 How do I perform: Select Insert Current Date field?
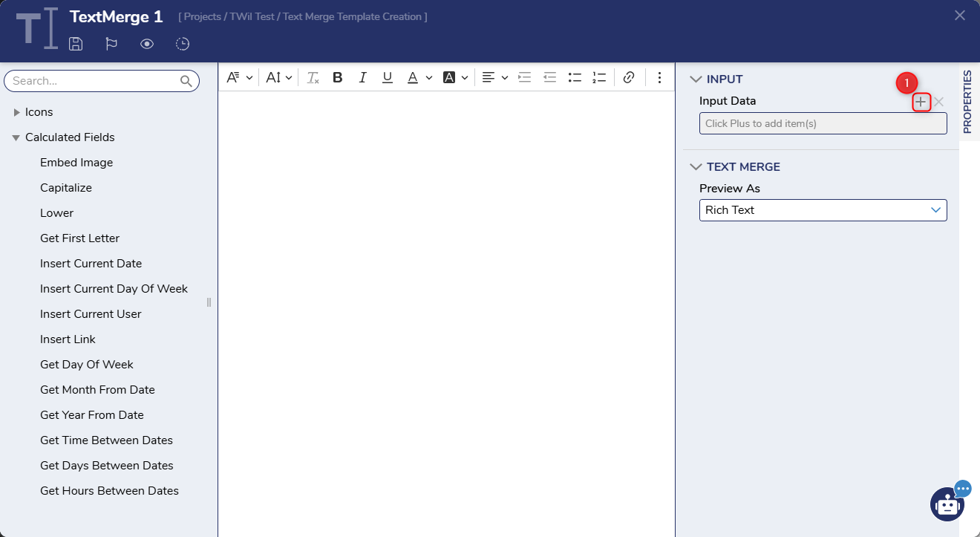[91, 264]
